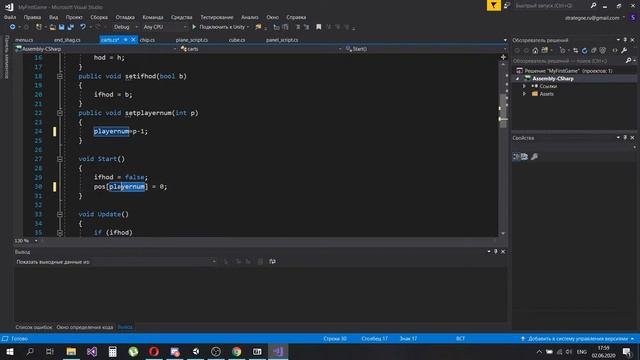Collapse the setplayernum method outline

[60, 113]
